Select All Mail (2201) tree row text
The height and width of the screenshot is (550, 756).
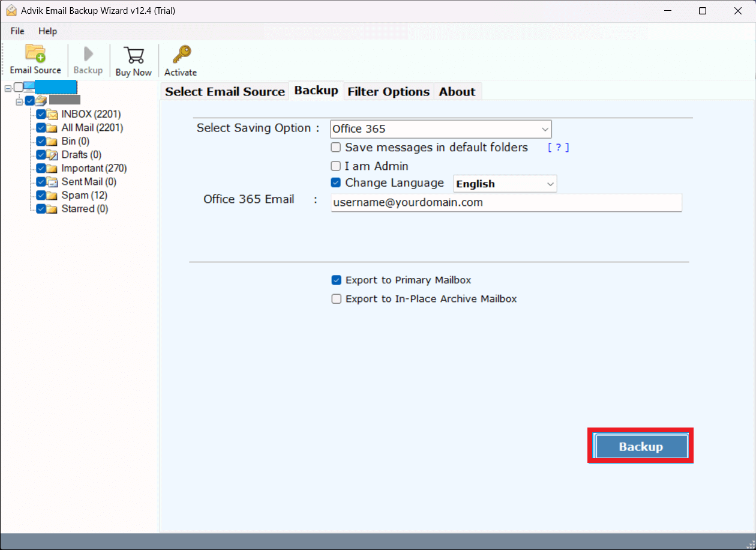pos(92,128)
